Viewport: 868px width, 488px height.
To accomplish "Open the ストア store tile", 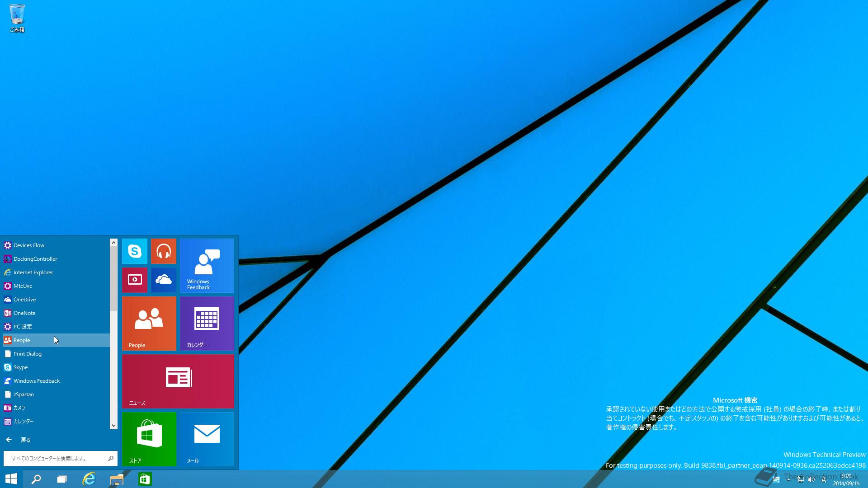I will [x=149, y=439].
